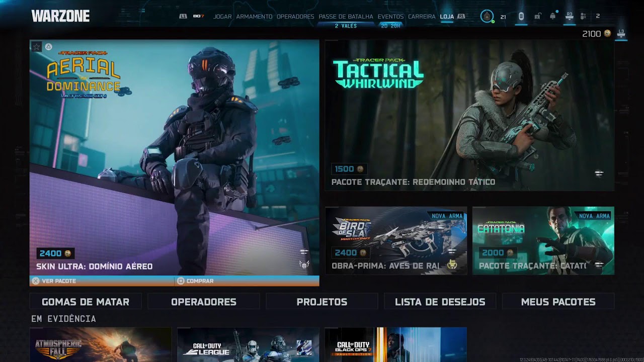Click the coin icon next to 1500 price
The width and height of the screenshot is (644, 362).
coord(360,169)
